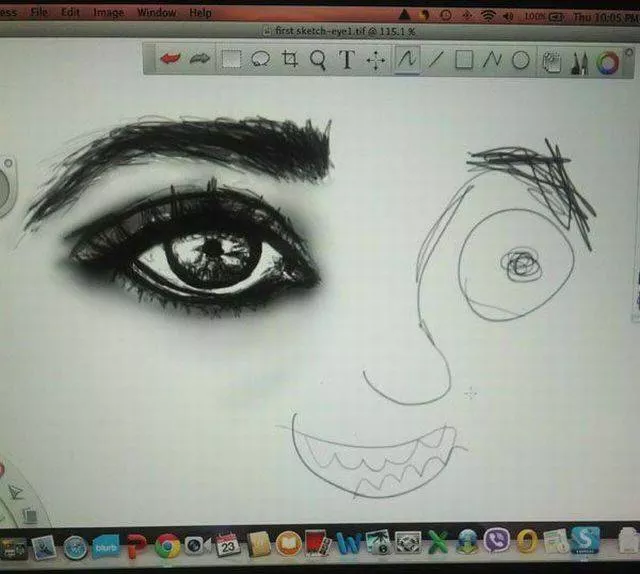Open Google Chrome from the Dock

point(167,546)
